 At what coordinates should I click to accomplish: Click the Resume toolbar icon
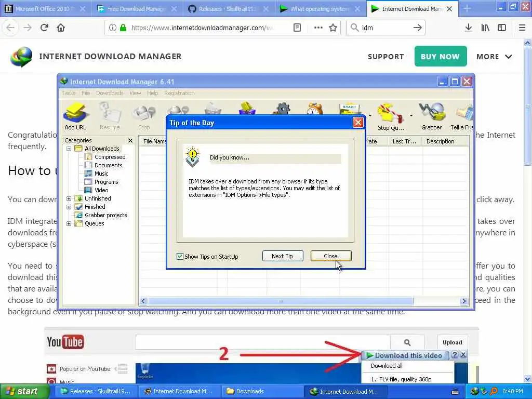pyautogui.click(x=110, y=116)
